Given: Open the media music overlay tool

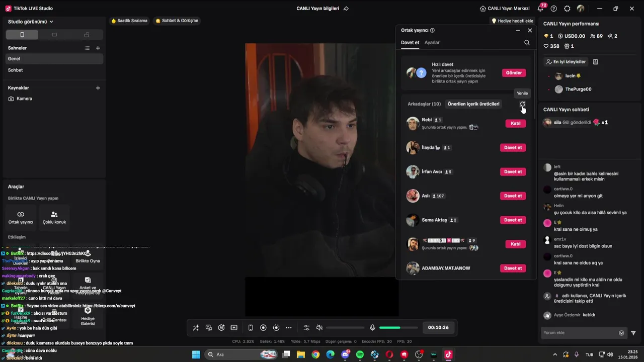Looking at the screenshot, I should coord(208,328).
